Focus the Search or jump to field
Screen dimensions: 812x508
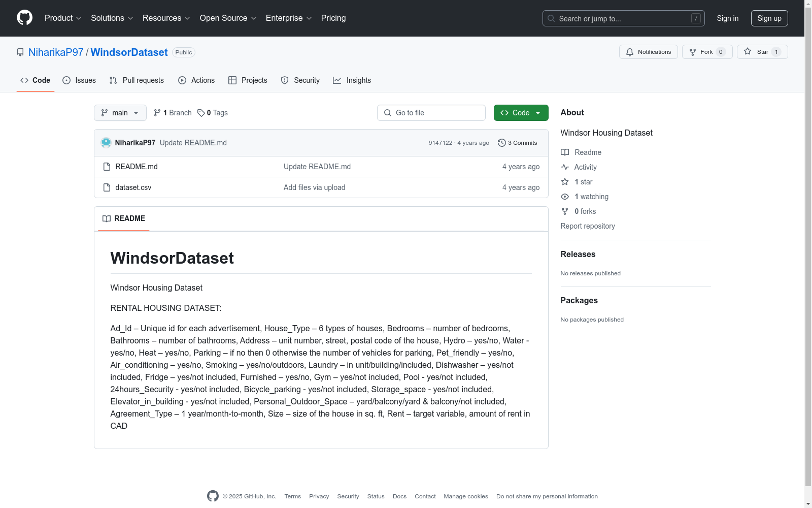623,18
